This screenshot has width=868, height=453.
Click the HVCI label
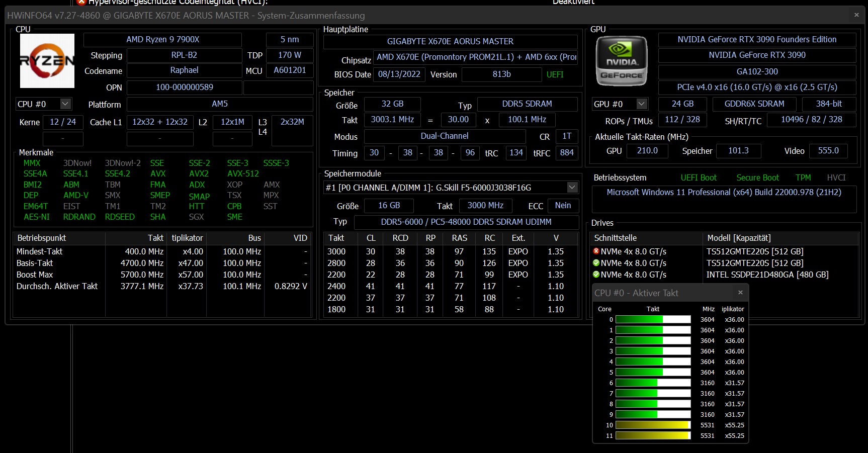tap(836, 178)
